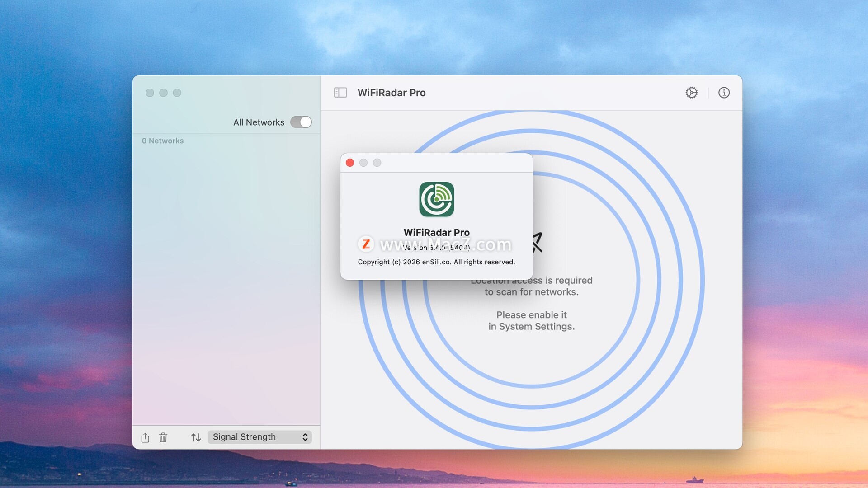Click the About dialog's gray minimize button
The image size is (868, 488).
(x=363, y=163)
